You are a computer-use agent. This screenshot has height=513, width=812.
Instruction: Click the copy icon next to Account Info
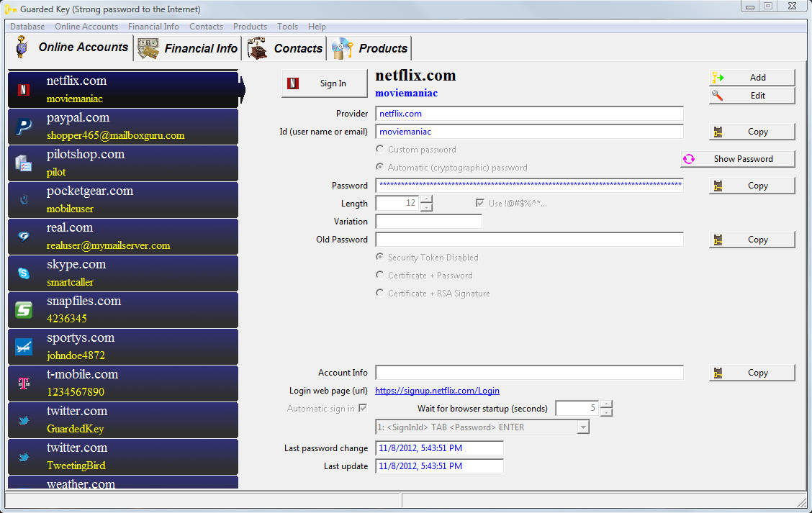point(718,373)
